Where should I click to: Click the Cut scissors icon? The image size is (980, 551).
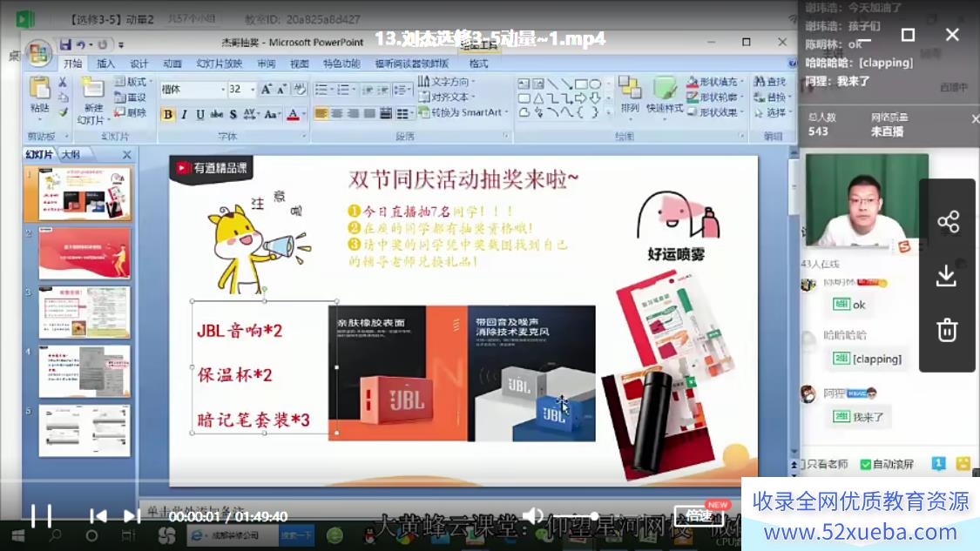(x=63, y=82)
